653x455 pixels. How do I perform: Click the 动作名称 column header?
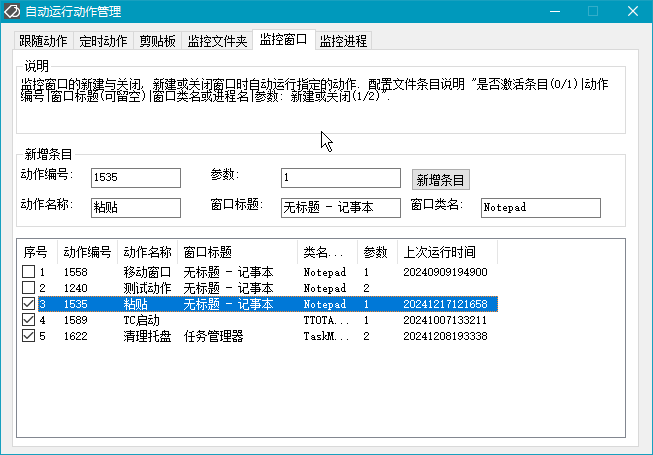147,252
